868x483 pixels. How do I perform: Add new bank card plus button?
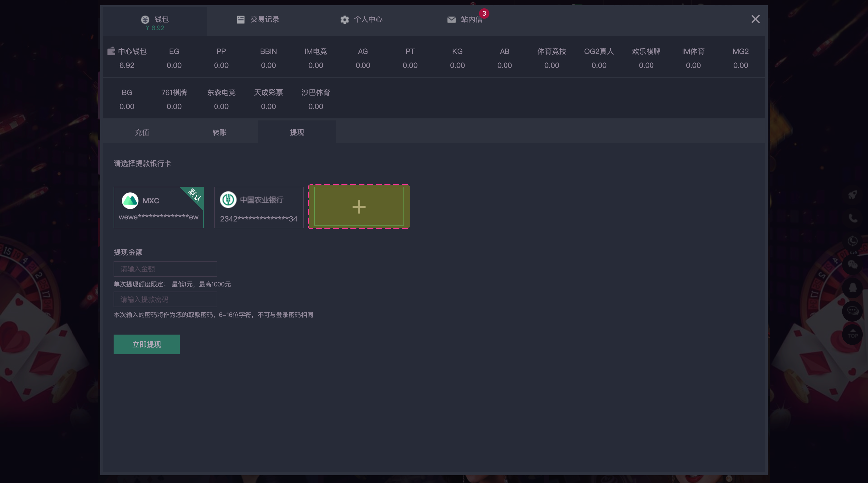click(x=359, y=207)
